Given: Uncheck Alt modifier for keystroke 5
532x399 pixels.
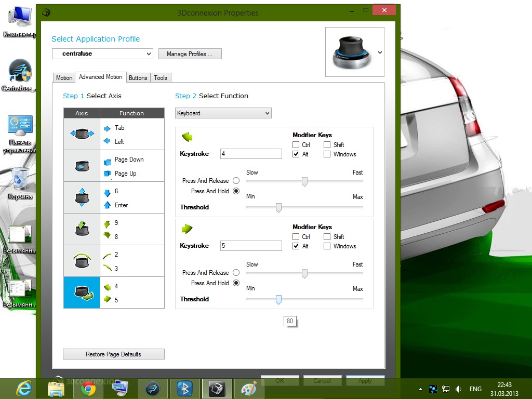Looking at the screenshot, I should click(296, 246).
